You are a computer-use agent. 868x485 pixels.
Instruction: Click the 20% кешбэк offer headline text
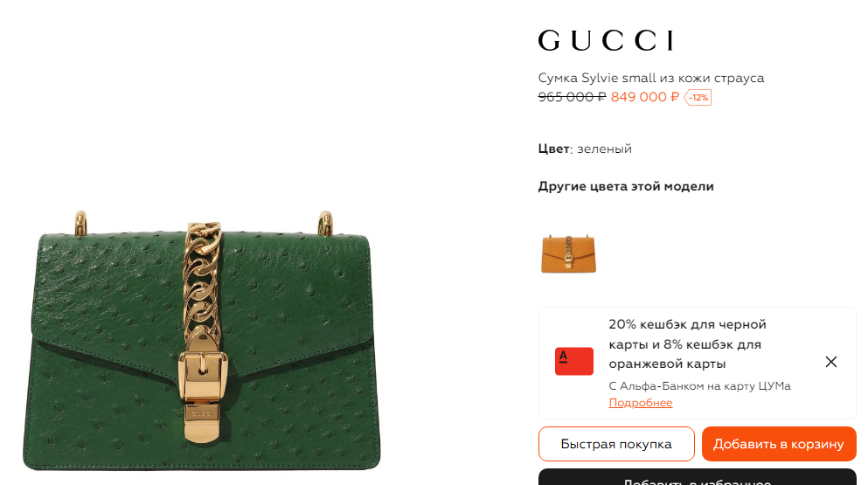687,343
